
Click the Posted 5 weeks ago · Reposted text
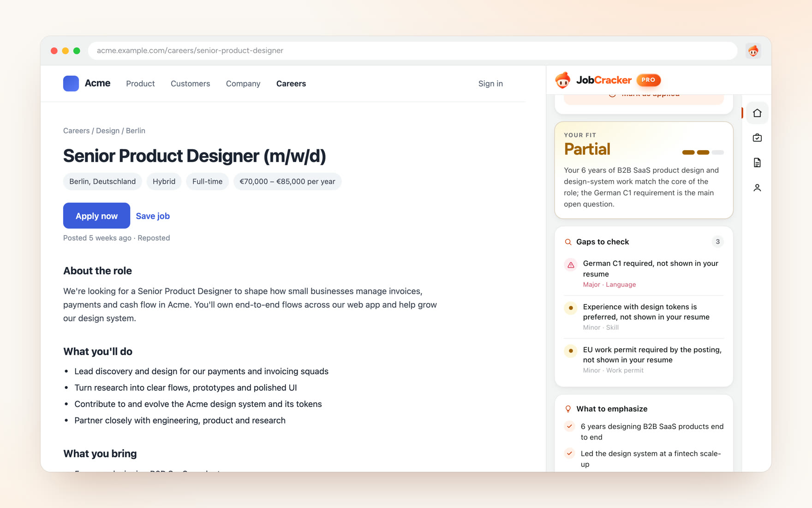click(116, 238)
